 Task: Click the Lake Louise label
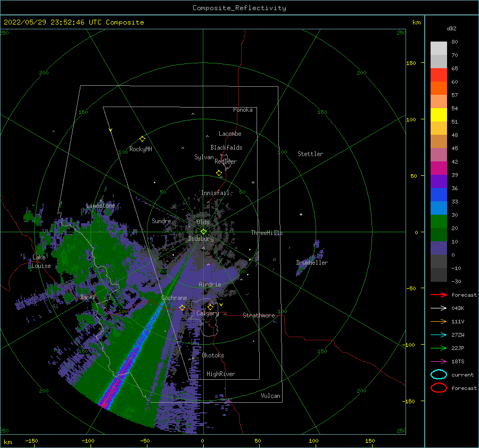41,262
